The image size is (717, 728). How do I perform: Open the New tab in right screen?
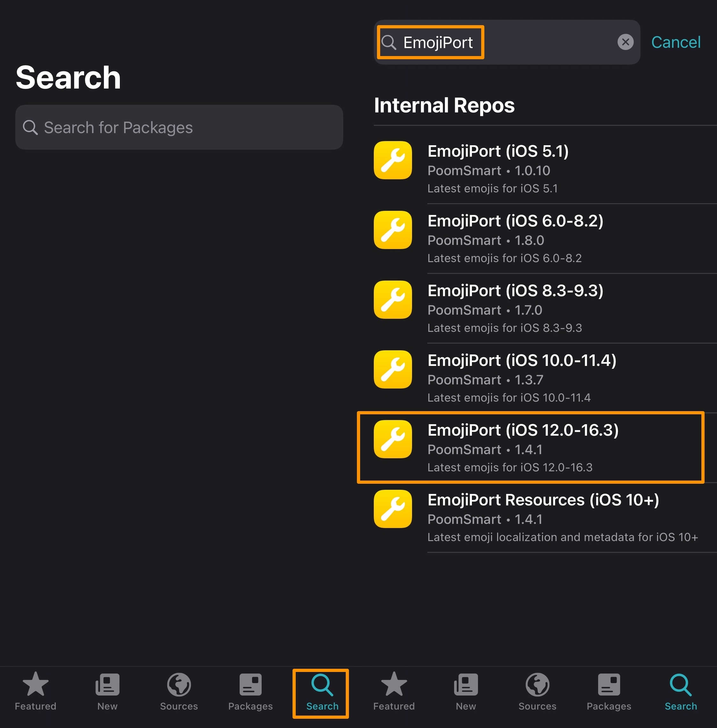(x=466, y=693)
